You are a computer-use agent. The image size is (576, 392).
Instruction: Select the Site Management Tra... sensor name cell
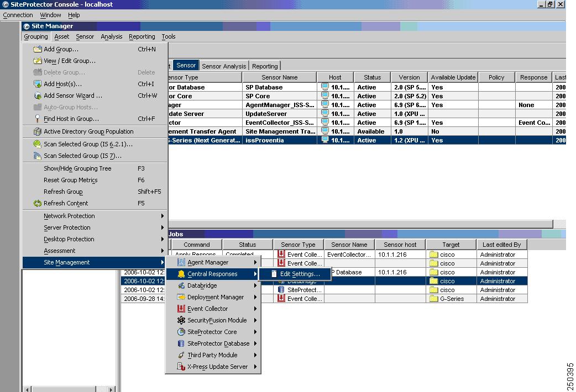[280, 131]
